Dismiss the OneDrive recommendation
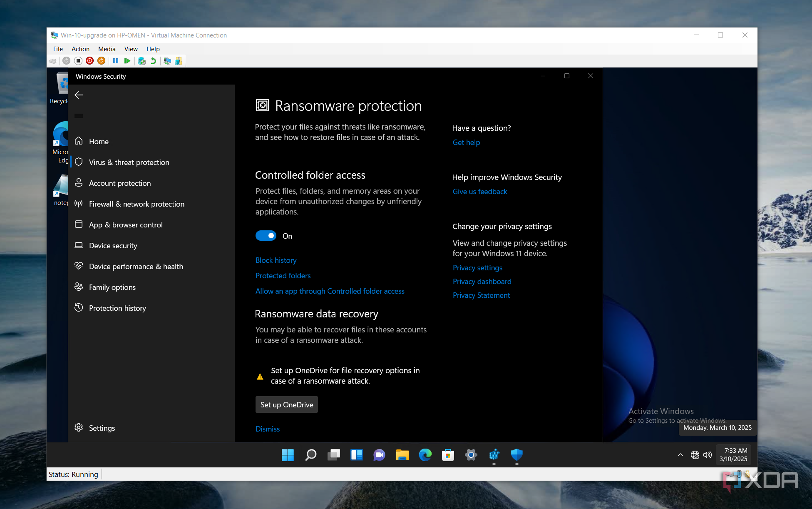812x509 pixels. click(268, 429)
